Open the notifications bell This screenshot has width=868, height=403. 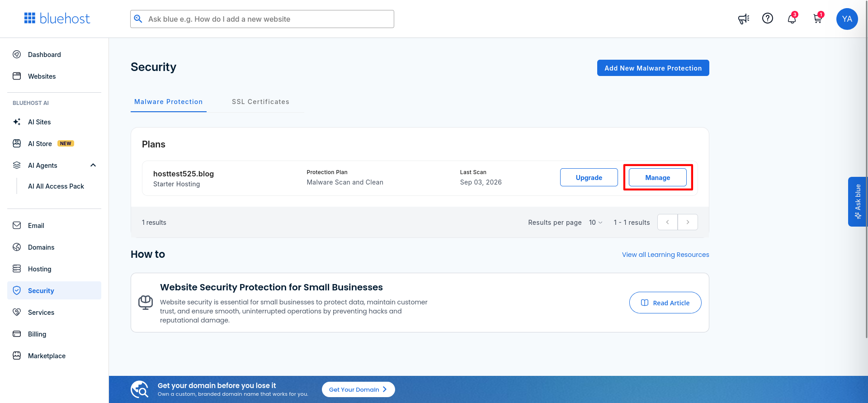click(x=792, y=19)
